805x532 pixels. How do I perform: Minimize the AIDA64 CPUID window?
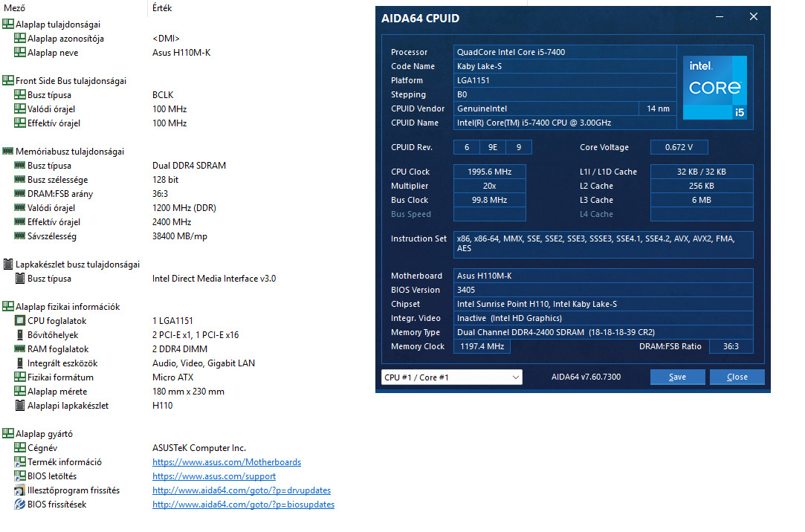tap(720, 17)
